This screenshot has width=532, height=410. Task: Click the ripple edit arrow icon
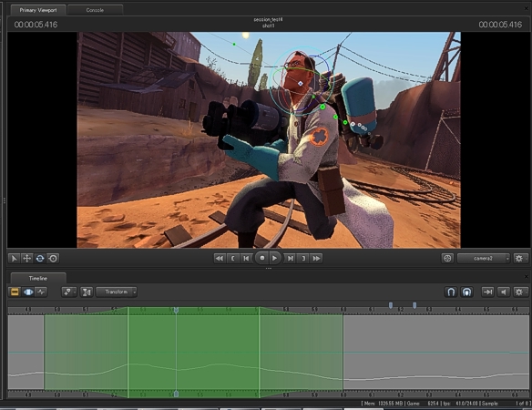coord(487,292)
